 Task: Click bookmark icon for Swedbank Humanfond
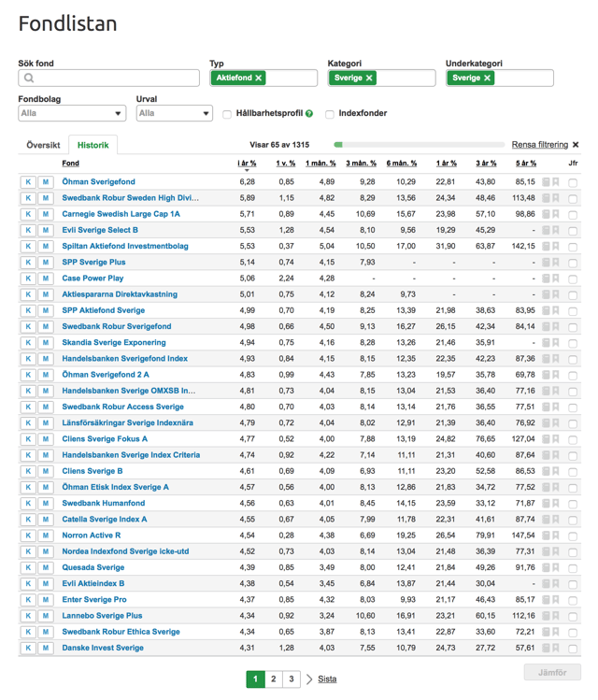click(x=556, y=504)
